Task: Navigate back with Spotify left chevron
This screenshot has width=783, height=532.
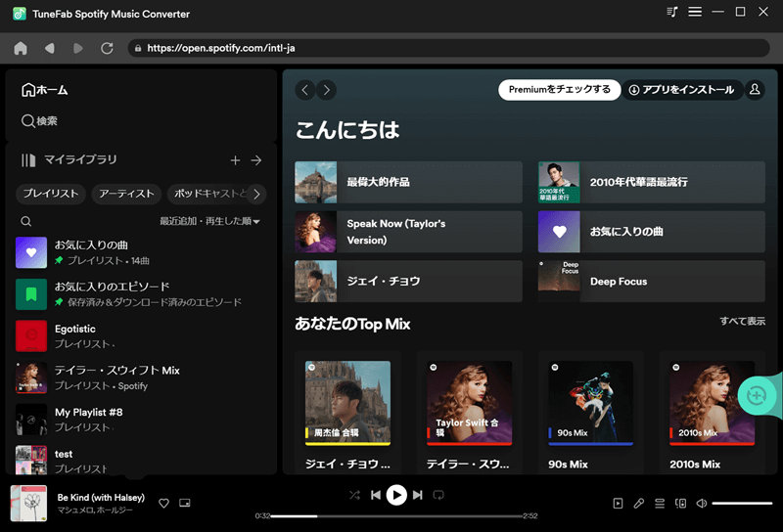Action: (305, 90)
